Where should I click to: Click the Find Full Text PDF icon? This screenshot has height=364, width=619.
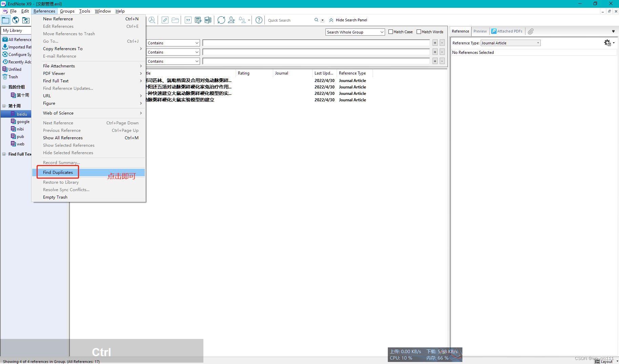pos(152,20)
